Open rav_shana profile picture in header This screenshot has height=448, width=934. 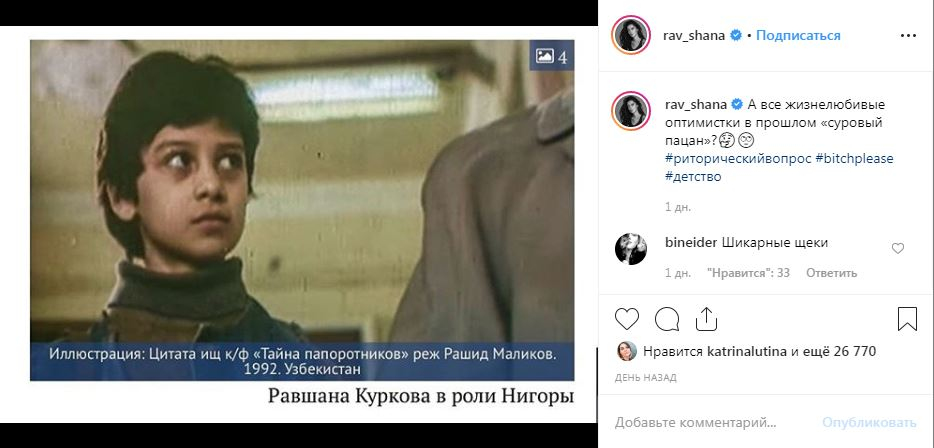631,35
